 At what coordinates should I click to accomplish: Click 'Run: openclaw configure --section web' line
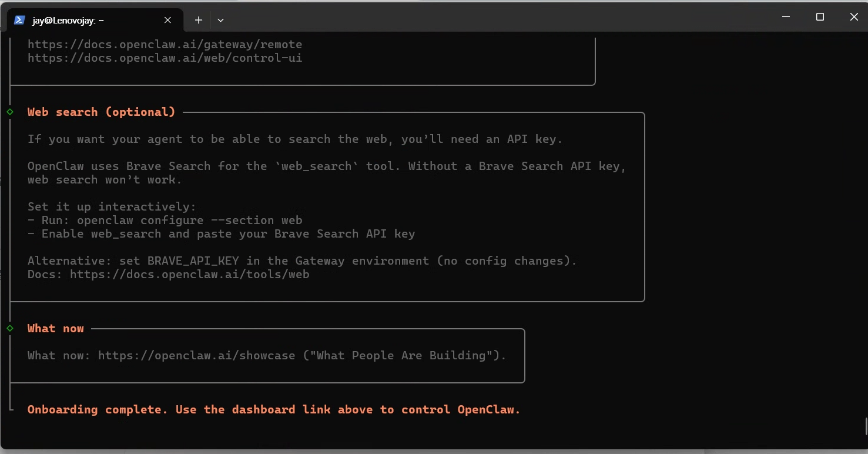coord(165,220)
